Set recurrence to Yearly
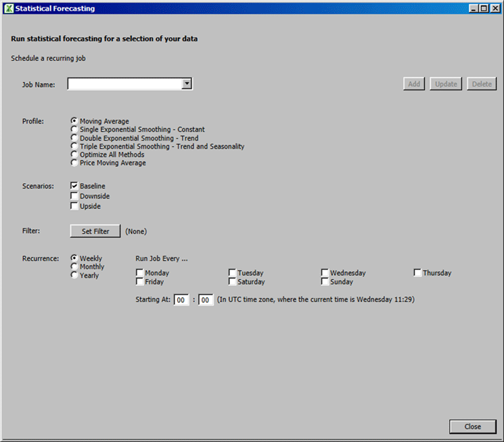The width and height of the screenshot is (504, 442). 74,275
